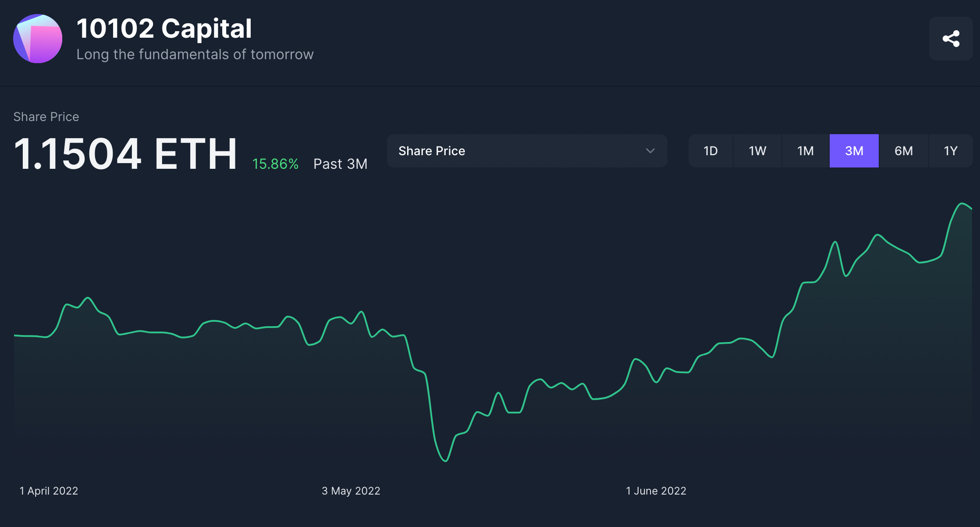Viewport: 980px width, 527px height.
Task: Switch chart to 6M range
Action: [903, 151]
